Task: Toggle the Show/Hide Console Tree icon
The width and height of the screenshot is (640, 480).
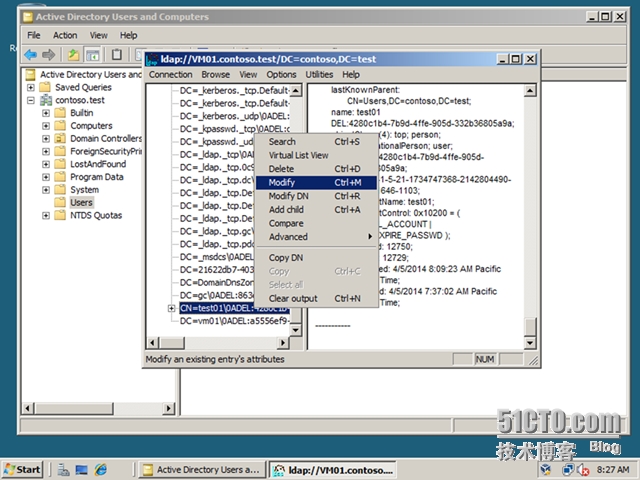Action: click(x=93, y=54)
